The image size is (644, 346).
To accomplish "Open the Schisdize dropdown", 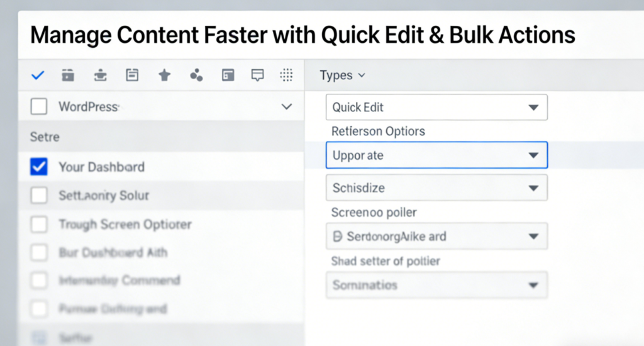I will pos(436,187).
